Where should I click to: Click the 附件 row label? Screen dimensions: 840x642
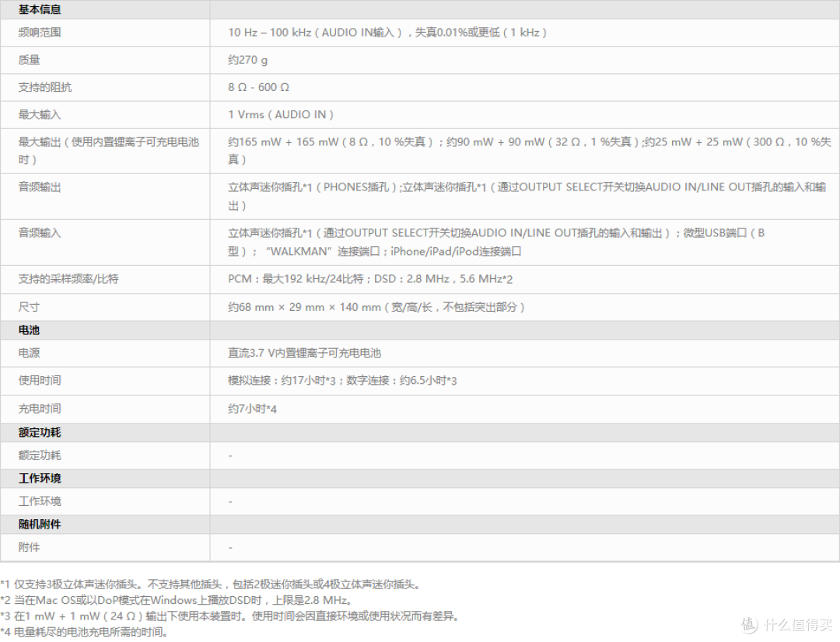(x=29, y=547)
